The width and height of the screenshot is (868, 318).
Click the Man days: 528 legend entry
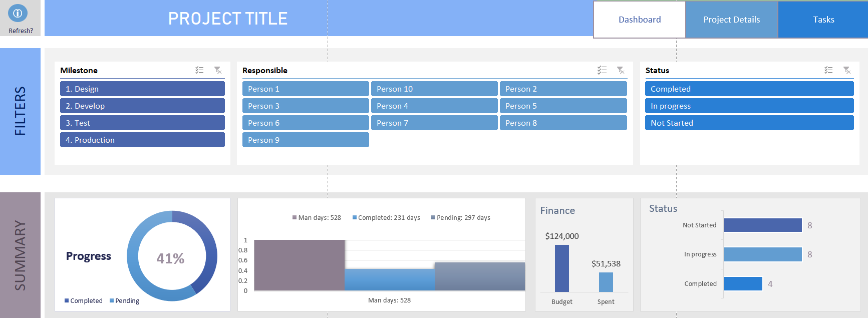[317, 217]
